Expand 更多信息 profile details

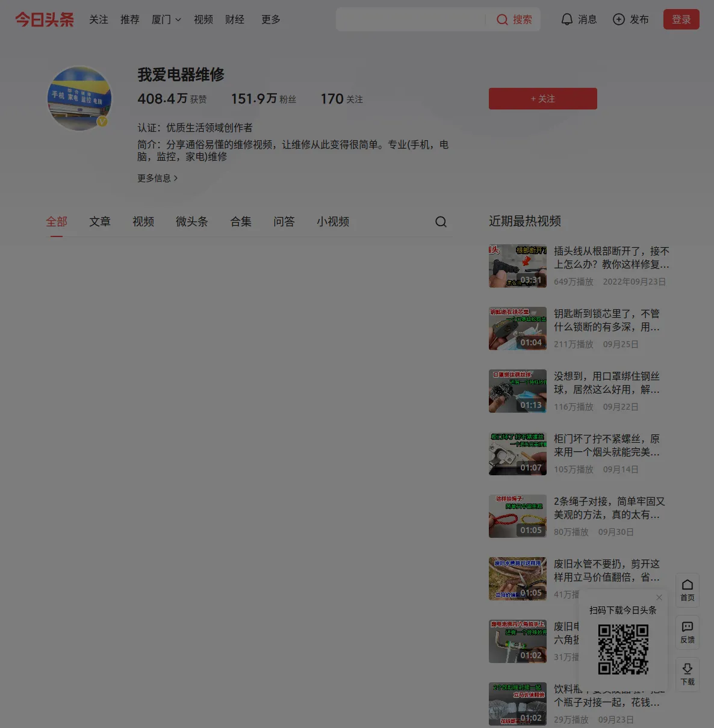pos(158,178)
